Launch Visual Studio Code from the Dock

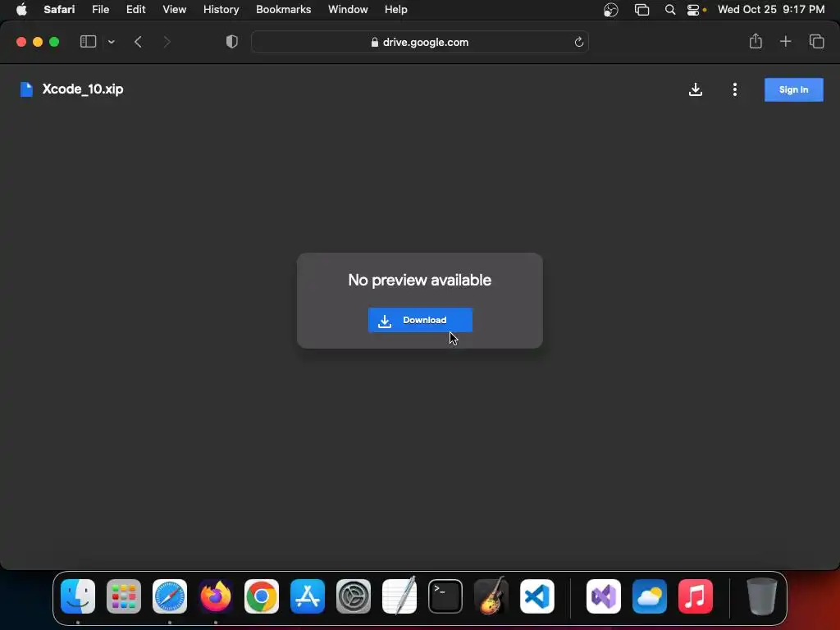click(x=536, y=596)
